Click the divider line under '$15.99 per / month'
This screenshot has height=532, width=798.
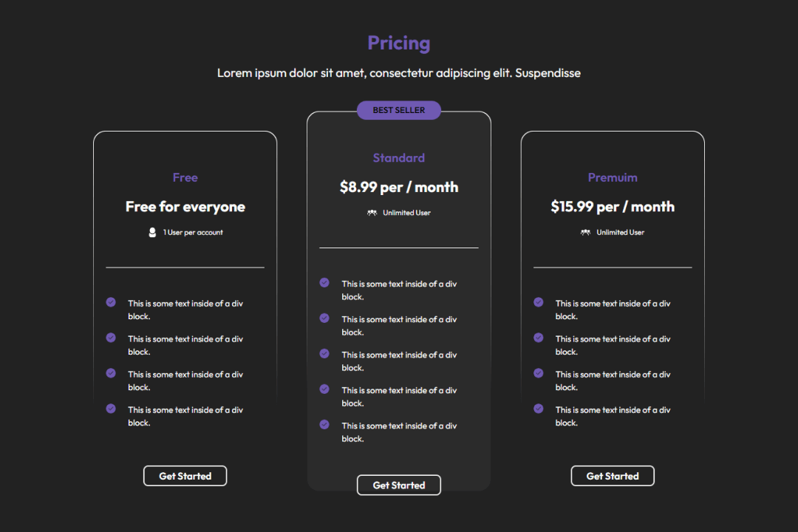point(613,266)
